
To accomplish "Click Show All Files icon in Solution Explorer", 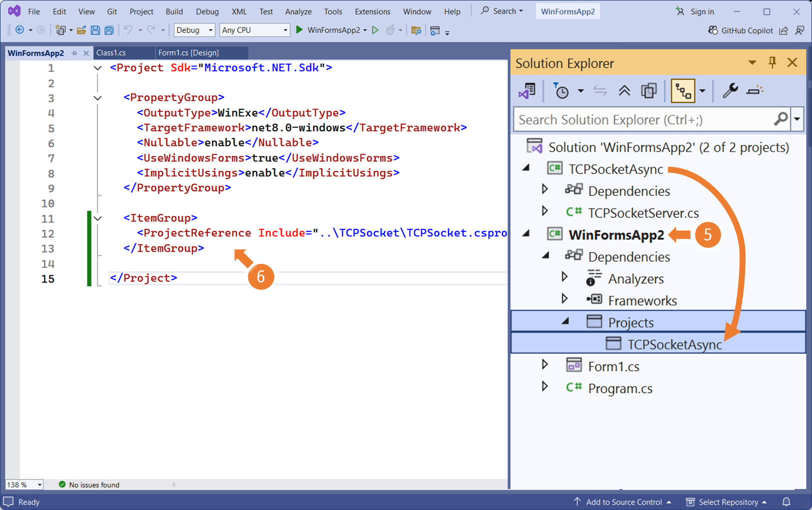I will (649, 91).
